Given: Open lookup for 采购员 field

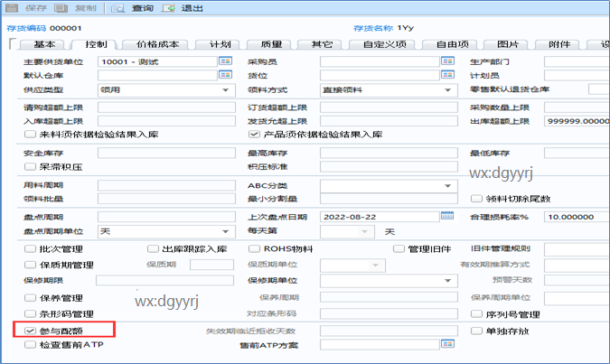Looking at the screenshot, I should (x=447, y=61).
